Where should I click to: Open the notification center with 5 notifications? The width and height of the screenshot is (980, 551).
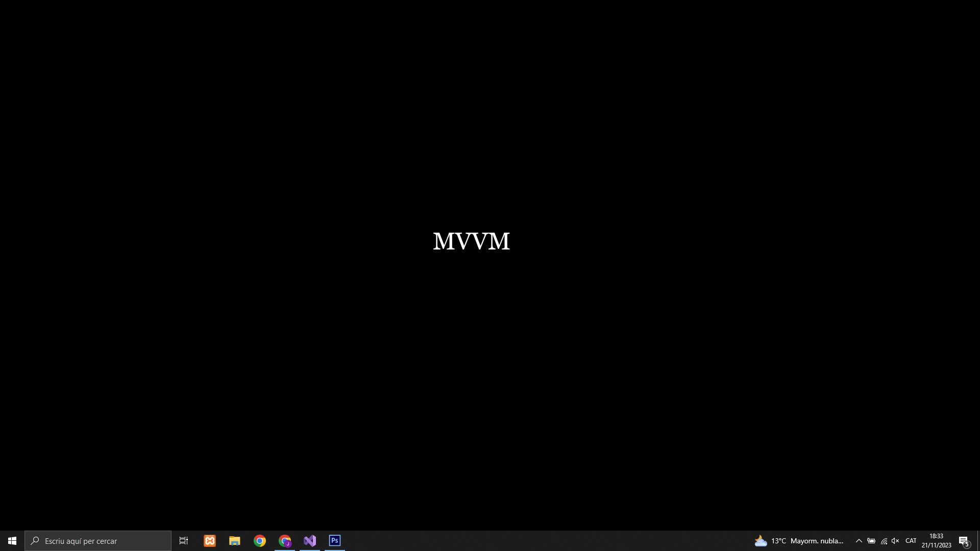pyautogui.click(x=964, y=541)
